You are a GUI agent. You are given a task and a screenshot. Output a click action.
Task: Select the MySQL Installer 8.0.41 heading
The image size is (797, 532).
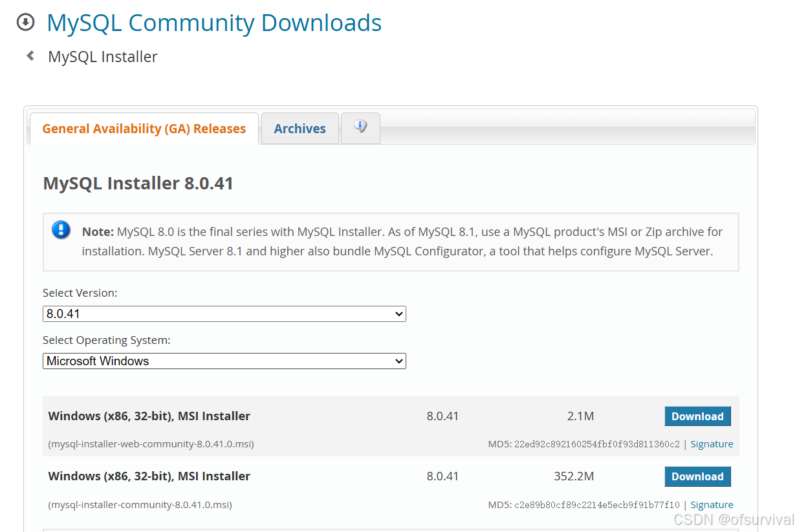(x=138, y=184)
